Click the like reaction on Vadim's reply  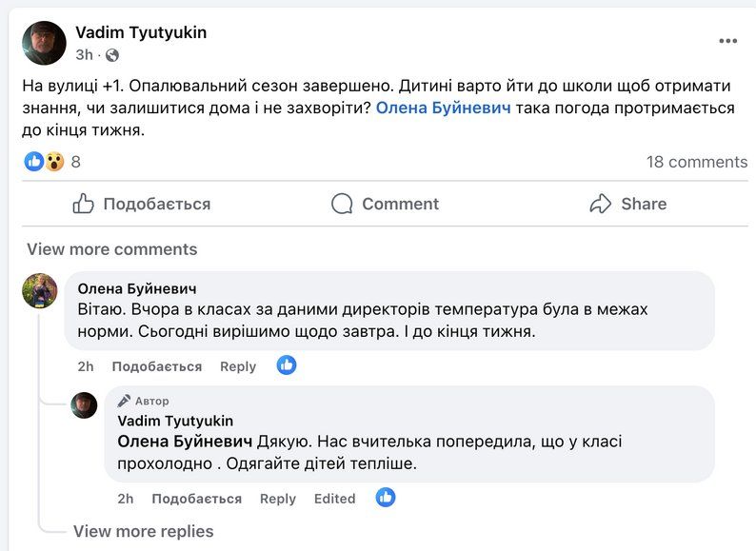[386, 498]
